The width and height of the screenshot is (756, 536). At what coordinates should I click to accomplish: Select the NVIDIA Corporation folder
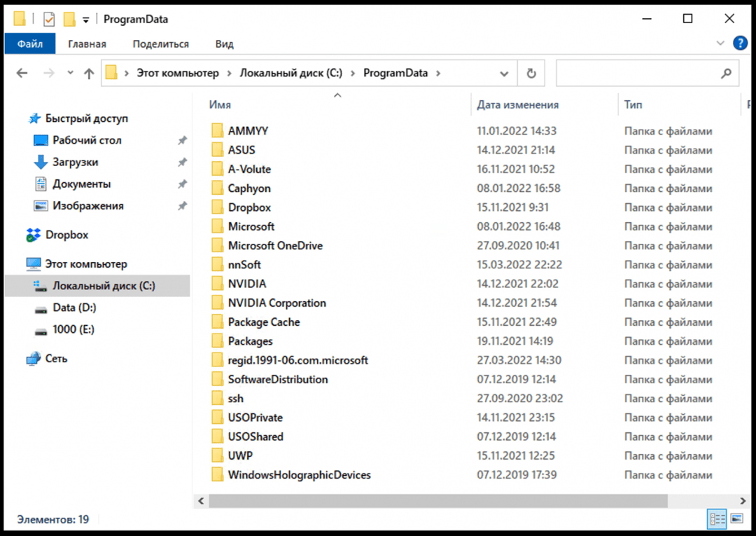(x=276, y=303)
